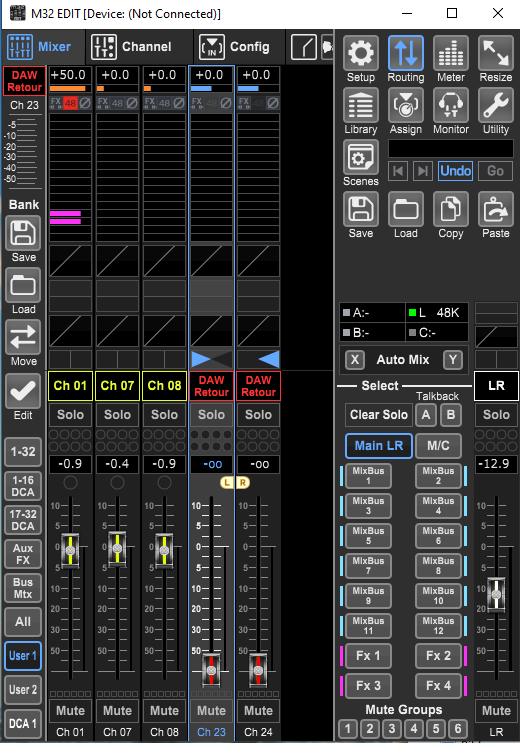Screen dimensions: 520x743
Task: Enable Talkback A
Action: pyautogui.click(x=426, y=415)
